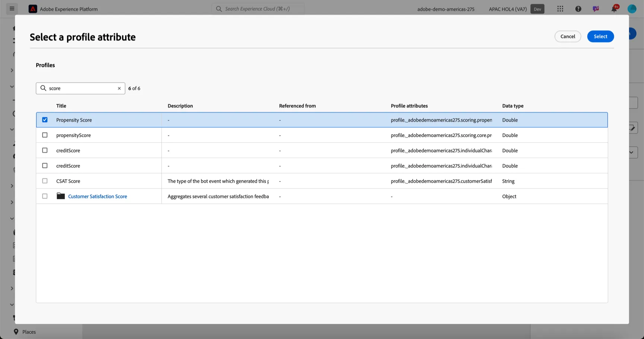Uncheck the Propensity Score checkbox

click(x=45, y=120)
